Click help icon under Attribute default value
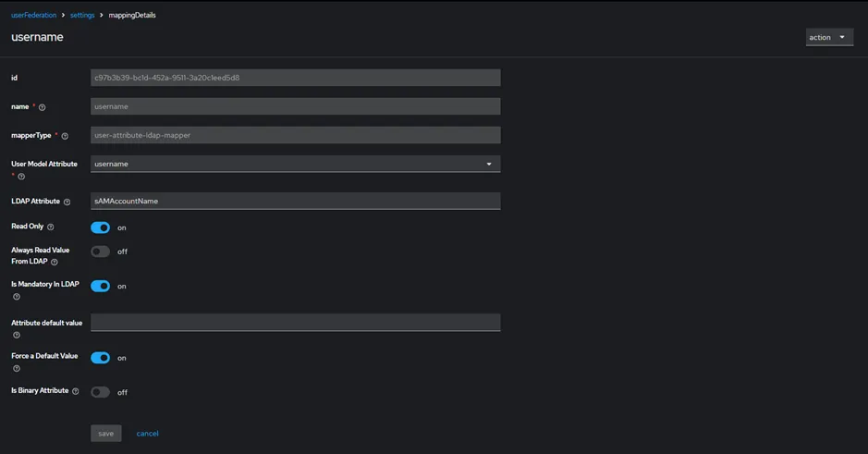The image size is (868, 454). [x=17, y=335]
